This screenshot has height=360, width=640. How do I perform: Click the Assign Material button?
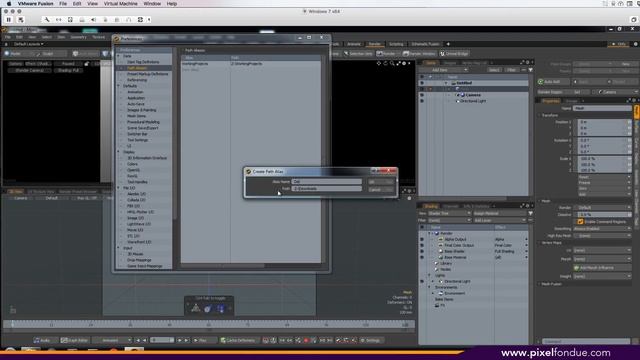[499, 213]
